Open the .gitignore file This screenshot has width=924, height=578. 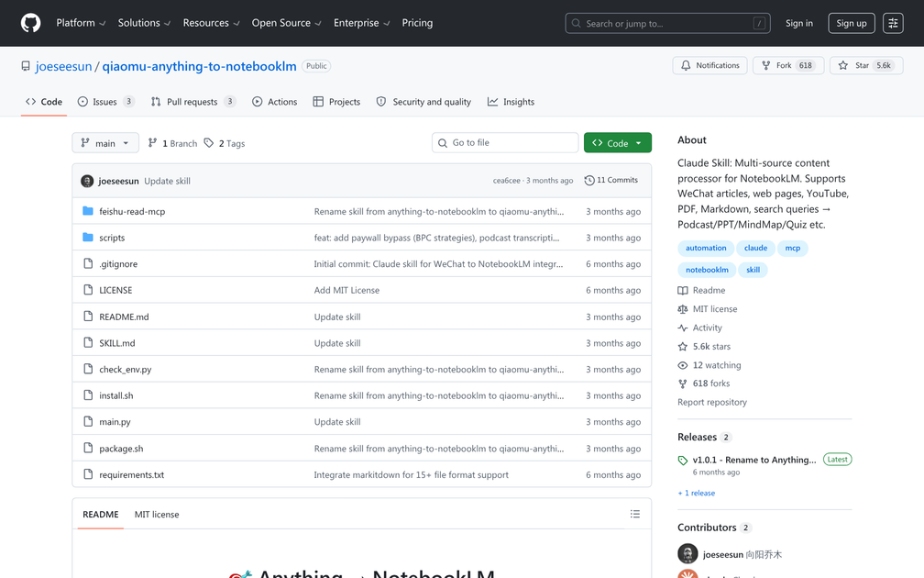click(x=118, y=264)
